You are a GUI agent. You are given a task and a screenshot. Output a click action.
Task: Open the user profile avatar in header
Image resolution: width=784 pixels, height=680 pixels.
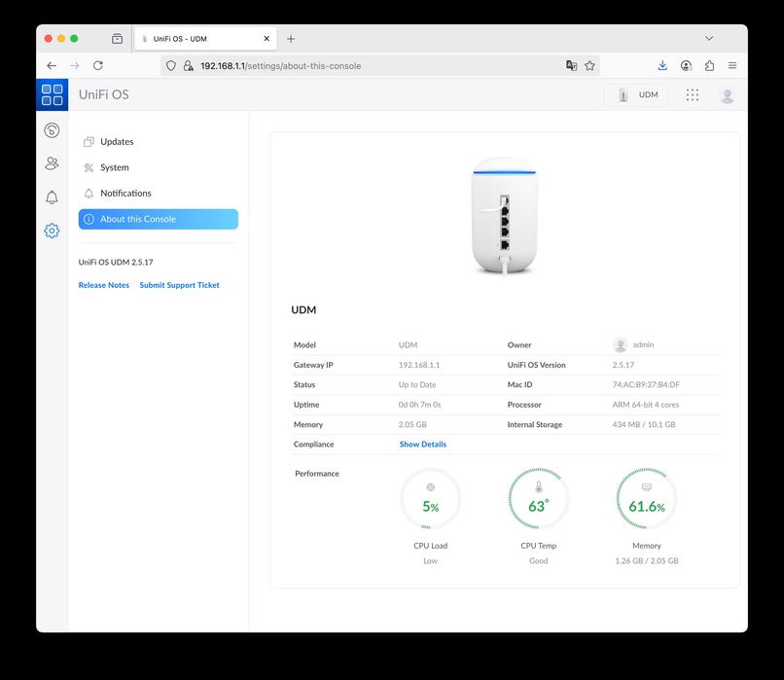tap(728, 95)
